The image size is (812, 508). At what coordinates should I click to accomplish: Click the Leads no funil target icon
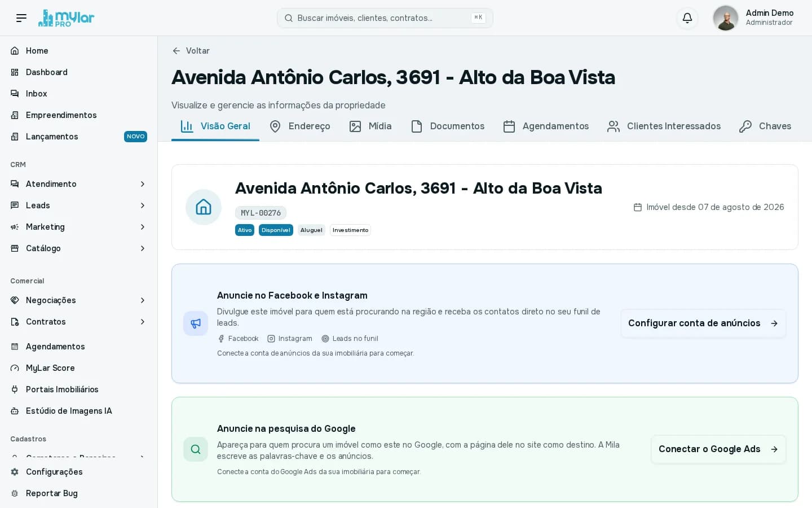325,339
